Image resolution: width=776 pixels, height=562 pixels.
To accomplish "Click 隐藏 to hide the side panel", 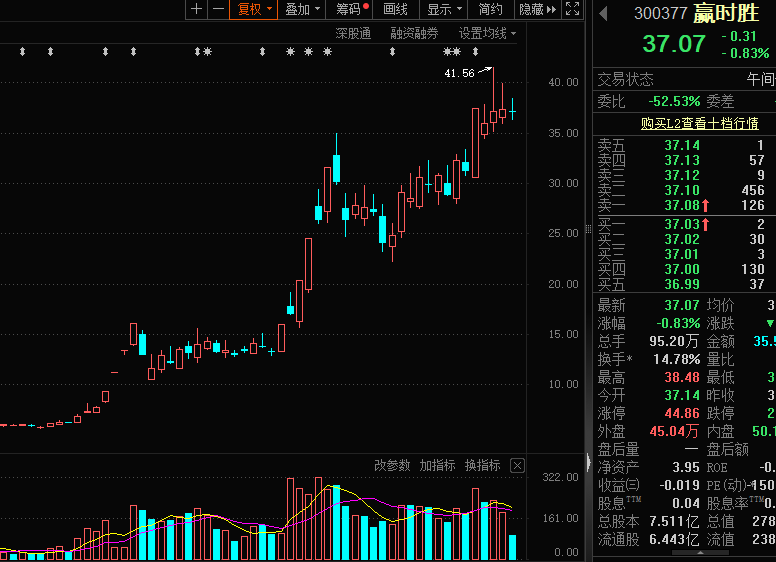I will [x=537, y=9].
